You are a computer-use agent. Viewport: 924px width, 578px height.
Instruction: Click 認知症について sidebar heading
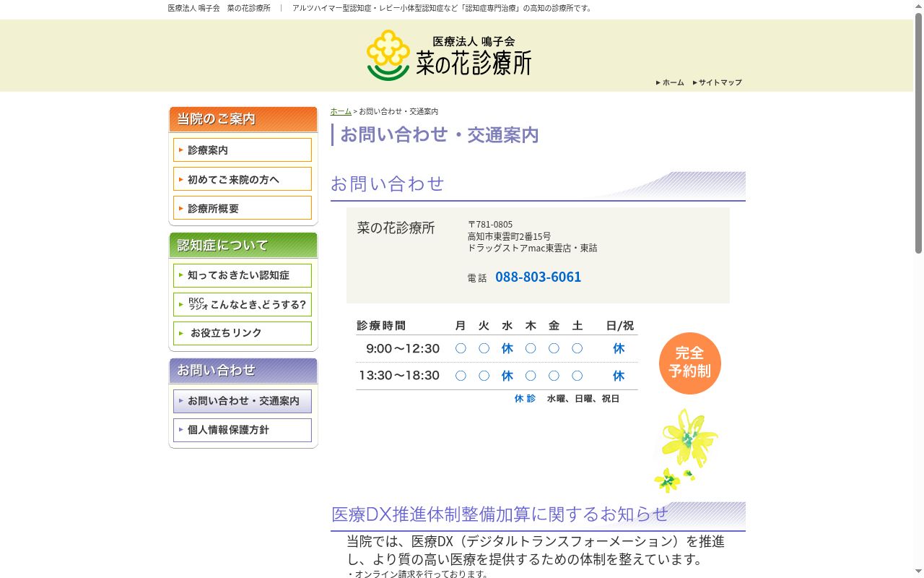tap(243, 245)
